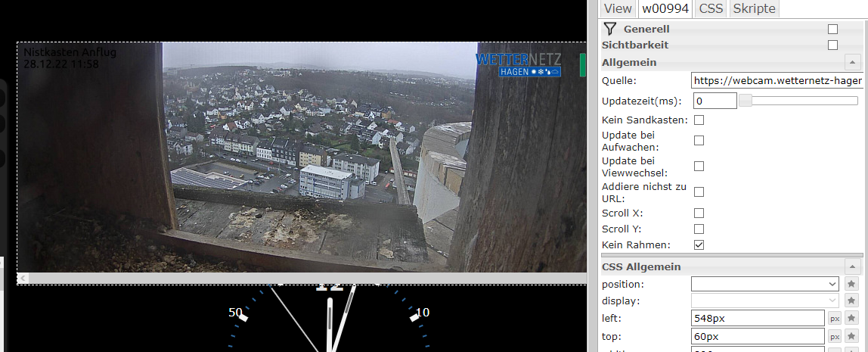The image size is (868, 352).
Task: Enable the Scroll X checkbox
Action: pos(699,213)
